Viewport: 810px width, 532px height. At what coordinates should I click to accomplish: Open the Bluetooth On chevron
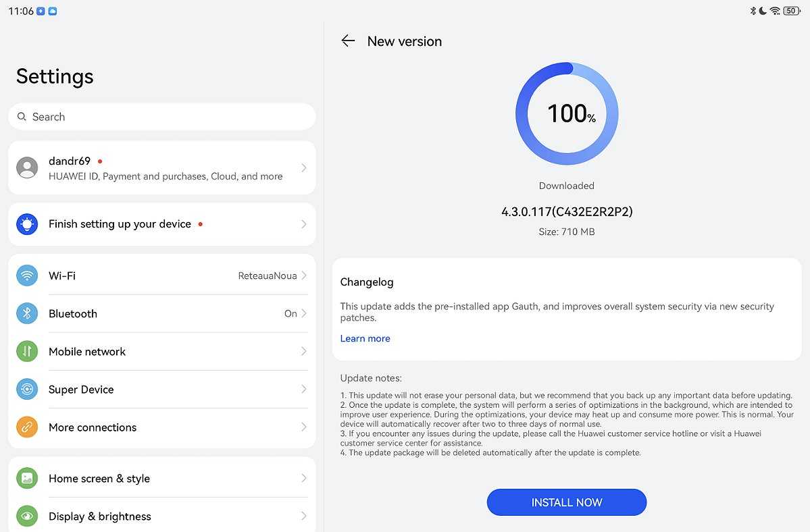click(x=304, y=313)
